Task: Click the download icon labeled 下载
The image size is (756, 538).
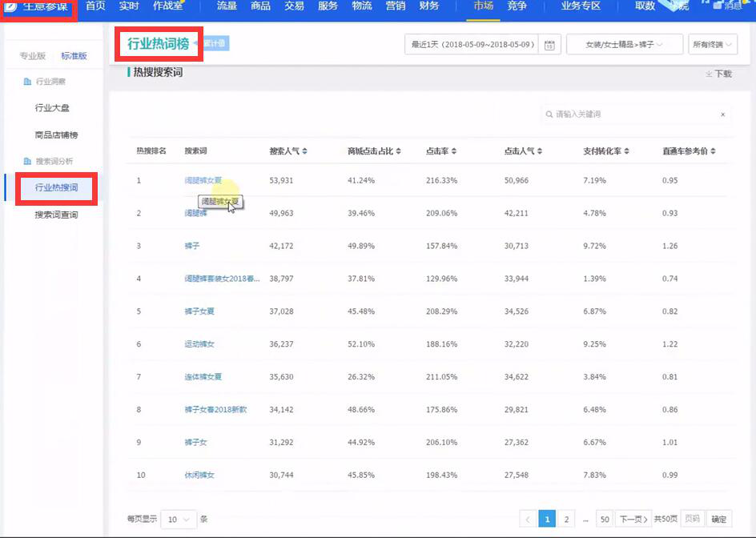Action: 718,74
